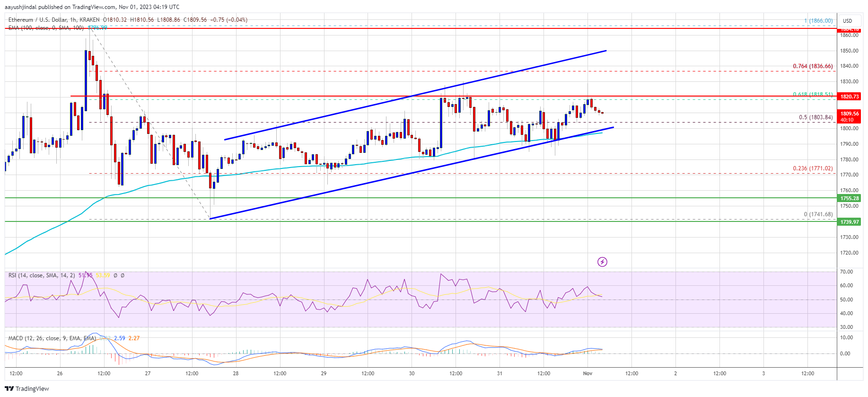The image size is (868, 397).
Task: Click the 1820.73 red price label
Action: [849, 97]
